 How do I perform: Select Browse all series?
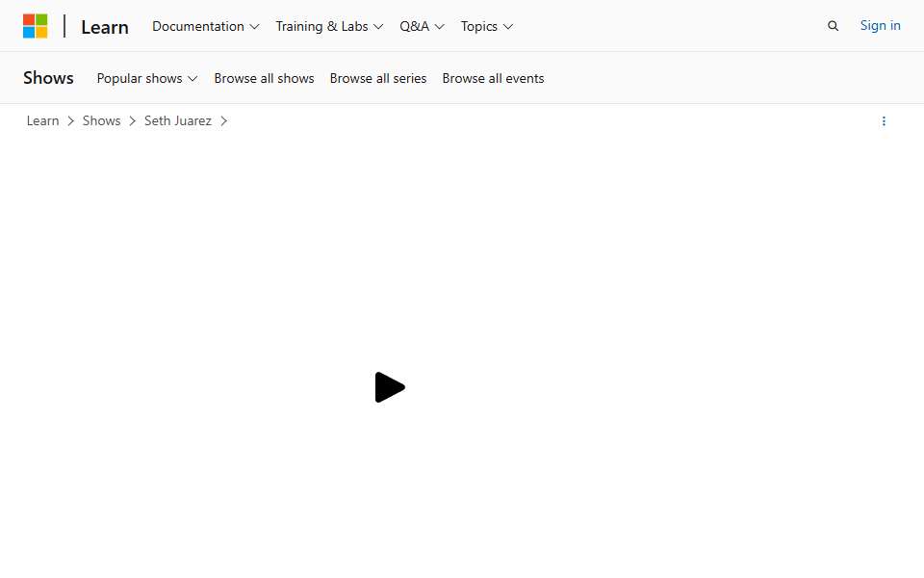pos(377,78)
